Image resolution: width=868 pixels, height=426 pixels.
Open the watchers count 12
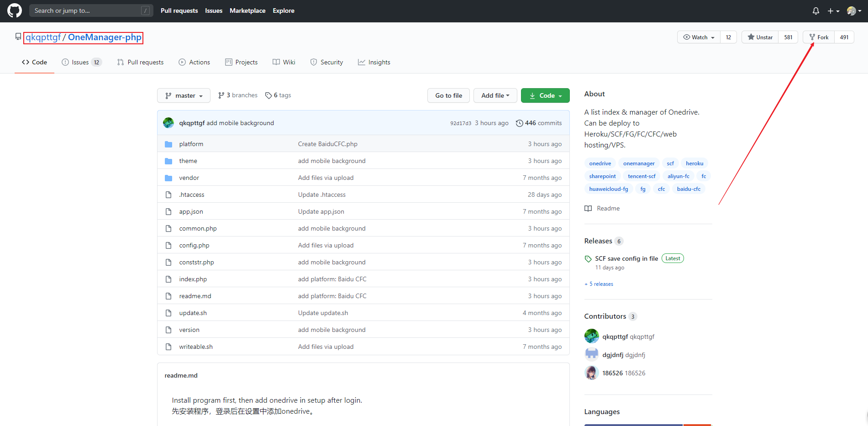pos(728,37)
